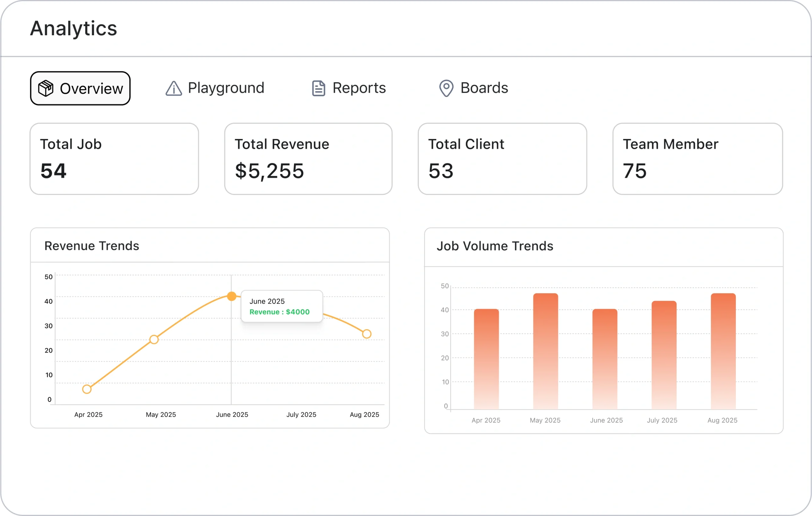Click the Aug 2025 job volume bar

point(723,351)
